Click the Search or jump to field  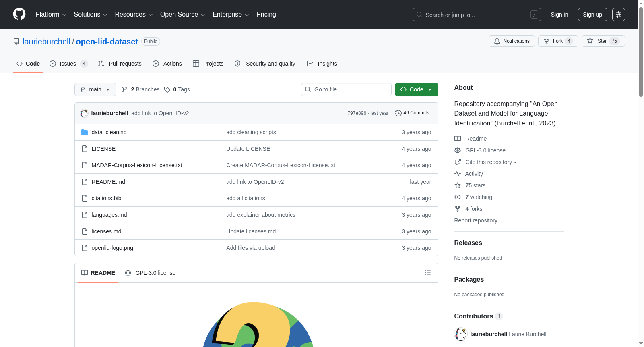point(477,15)
